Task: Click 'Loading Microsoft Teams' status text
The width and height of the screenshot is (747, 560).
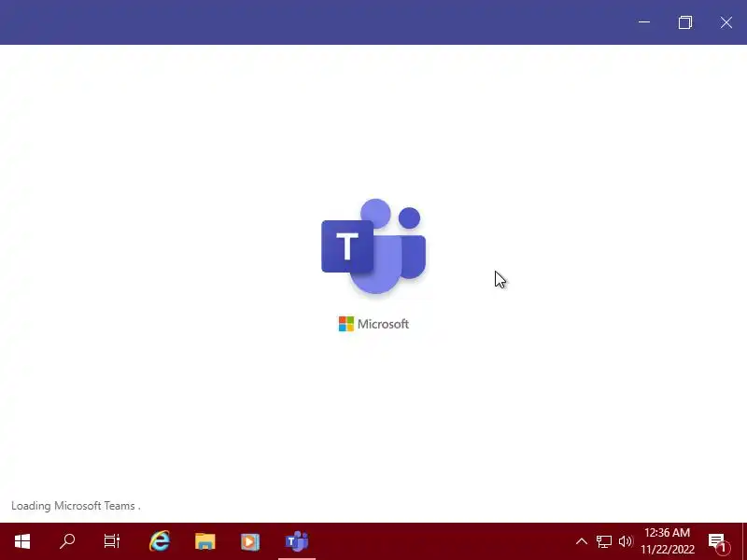Action: [76, 506]
